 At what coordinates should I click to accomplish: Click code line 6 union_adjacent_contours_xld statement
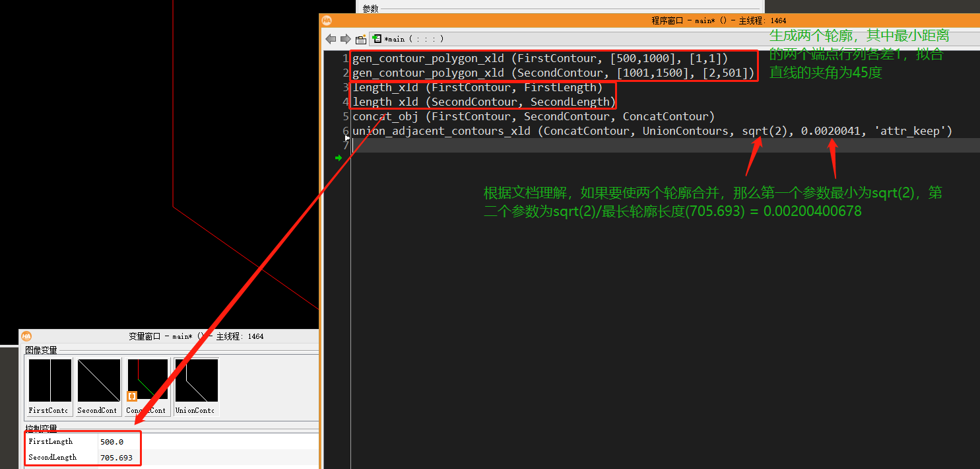(x=653, y=131)
